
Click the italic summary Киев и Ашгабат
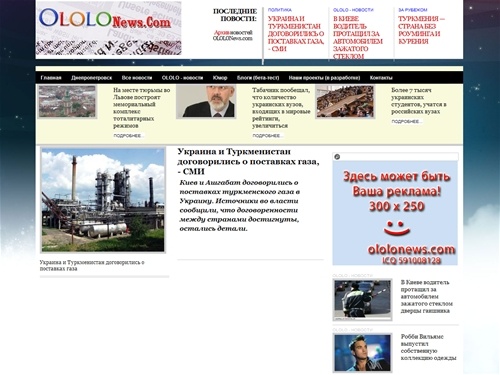coord(239,206)
